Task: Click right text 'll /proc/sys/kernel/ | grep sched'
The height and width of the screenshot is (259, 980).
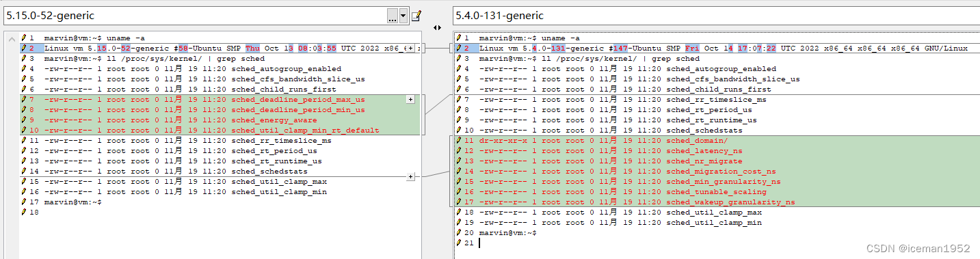Action: pos(621,59)
